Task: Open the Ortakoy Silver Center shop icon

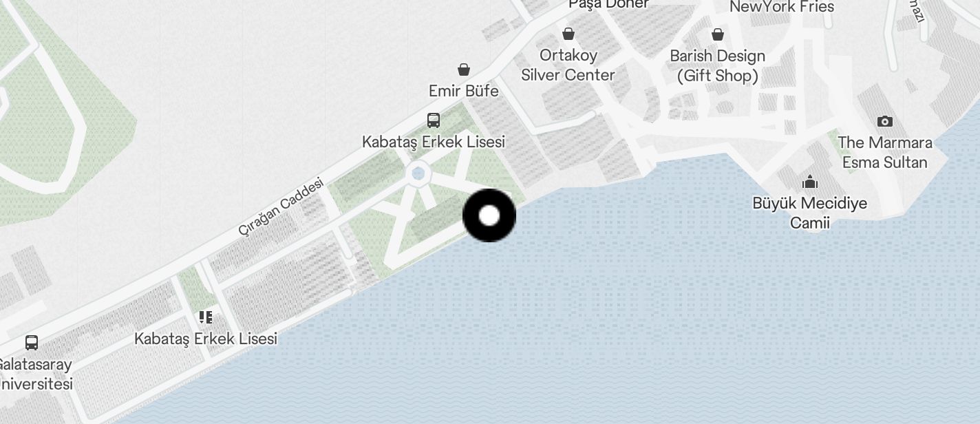Action: click(x=568, y=34)
